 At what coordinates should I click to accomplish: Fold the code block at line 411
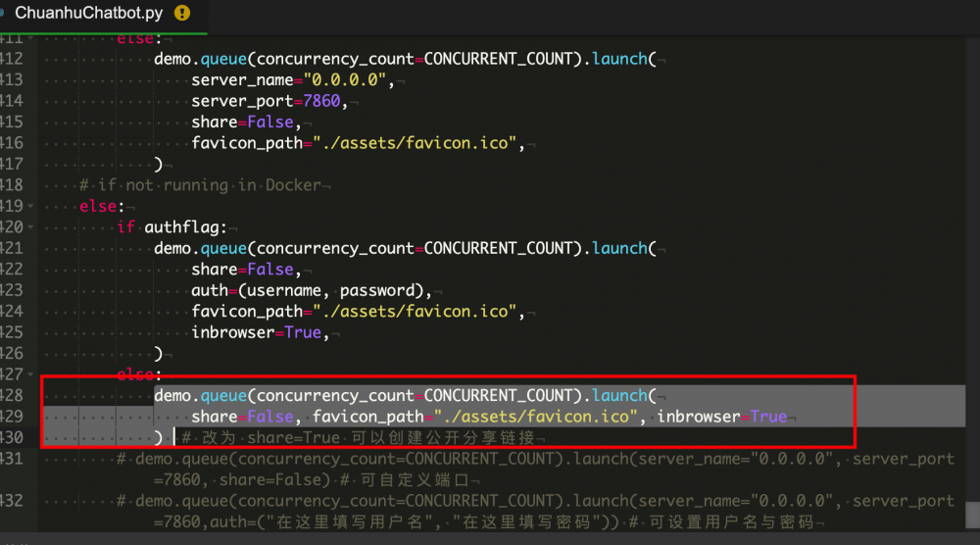coord(31,39)
